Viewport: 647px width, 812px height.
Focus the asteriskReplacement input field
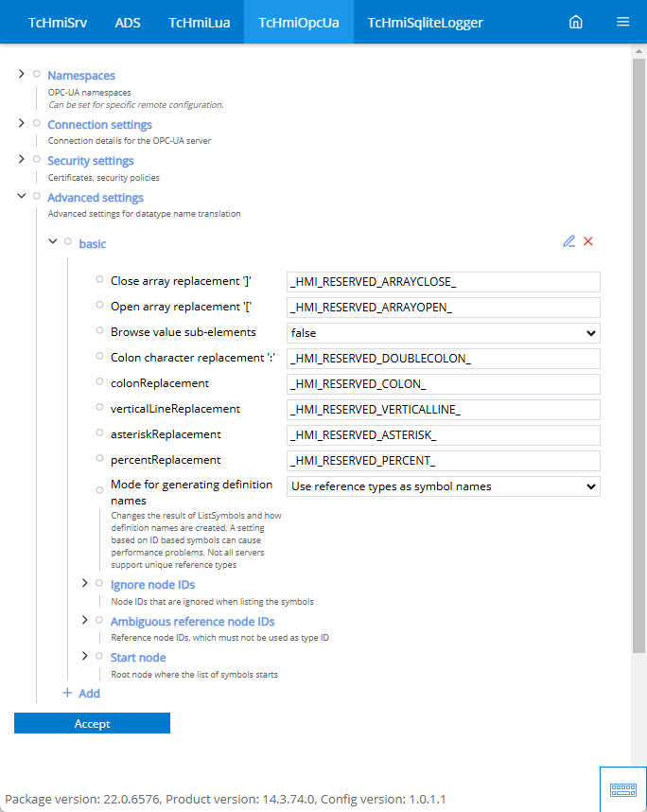(444, 435)
